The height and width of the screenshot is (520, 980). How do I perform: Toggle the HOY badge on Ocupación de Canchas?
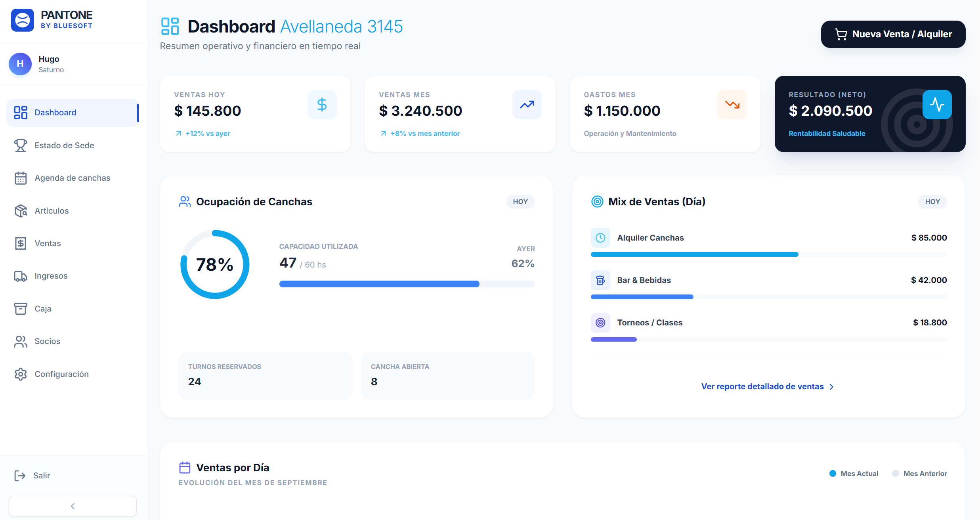(x=520, y=202)
